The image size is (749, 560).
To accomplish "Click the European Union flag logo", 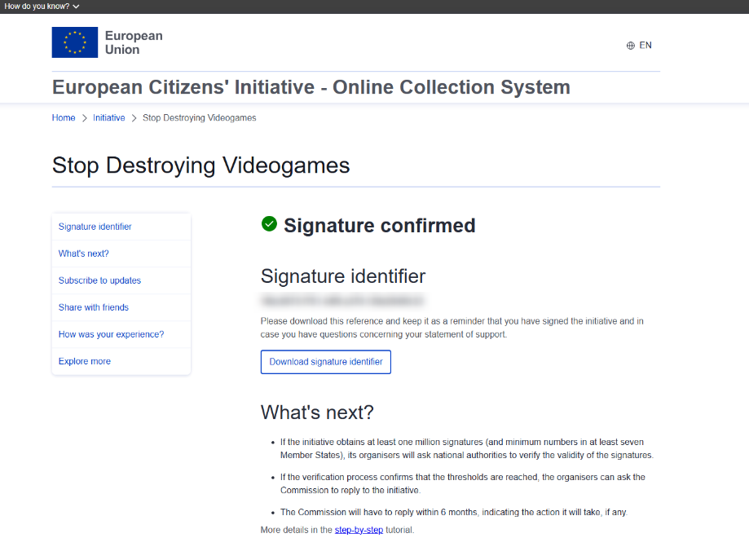I will (74, 42).
